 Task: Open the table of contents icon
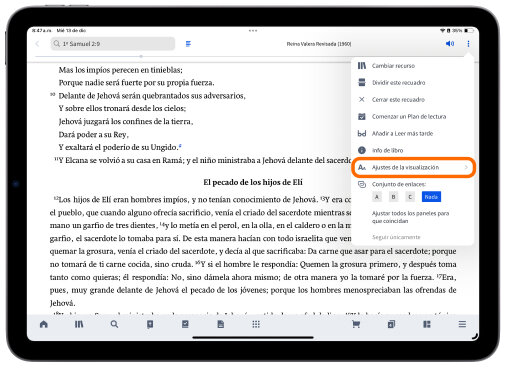tap(188, 44)
